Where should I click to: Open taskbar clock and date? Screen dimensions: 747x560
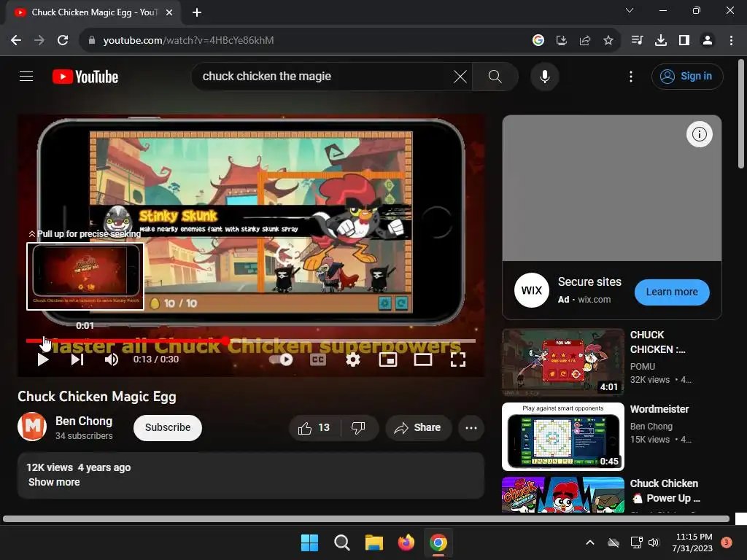point(692,542)
